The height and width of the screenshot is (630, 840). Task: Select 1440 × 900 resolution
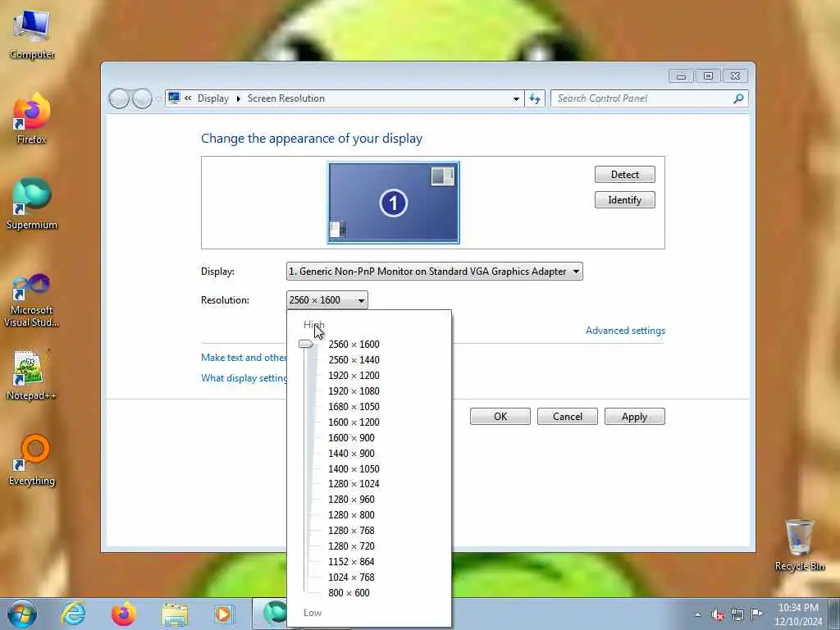351,453
